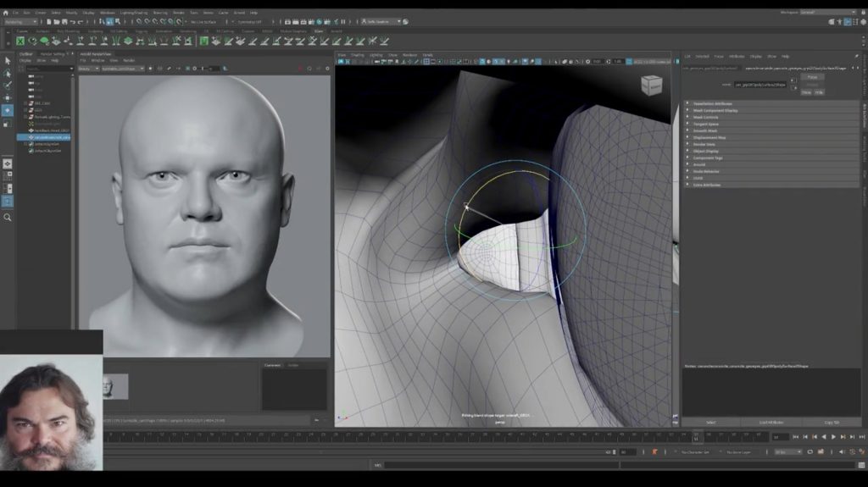Open the Windows menu in menu bar

[x=108, y=12]
